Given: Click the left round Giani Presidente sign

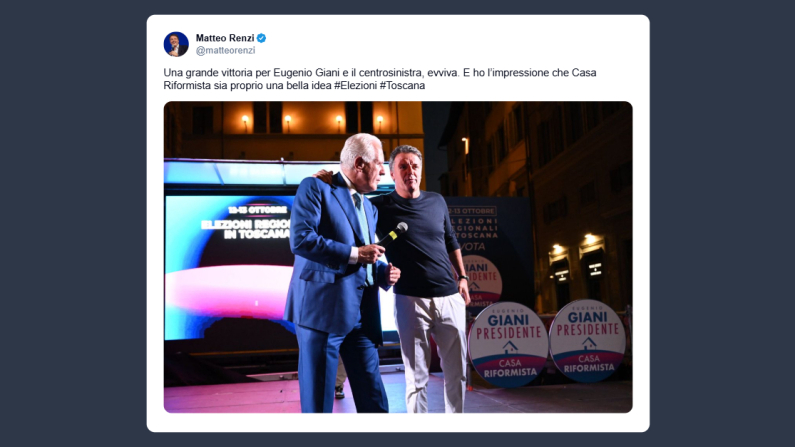Looking at the screenshot, I should pyautogui.click(x=508, y=345).
